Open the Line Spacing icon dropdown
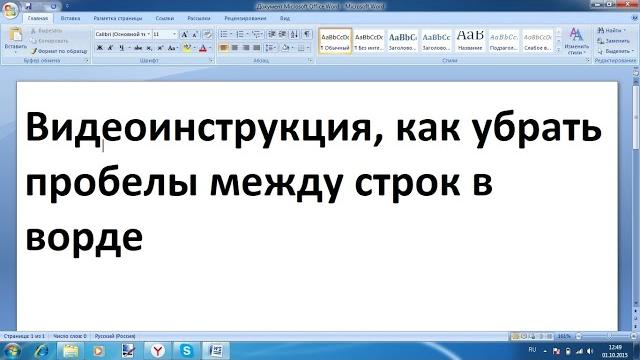The width and height of the screenshot is (640, 360). (x=270, y=48)
